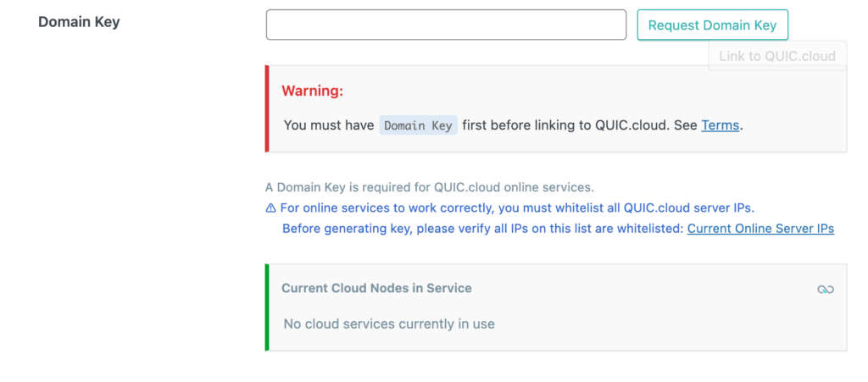Viewport: 868px width, 382px height.
Task: Click the bold Domain Key setting label
Action: coord(79,22)
